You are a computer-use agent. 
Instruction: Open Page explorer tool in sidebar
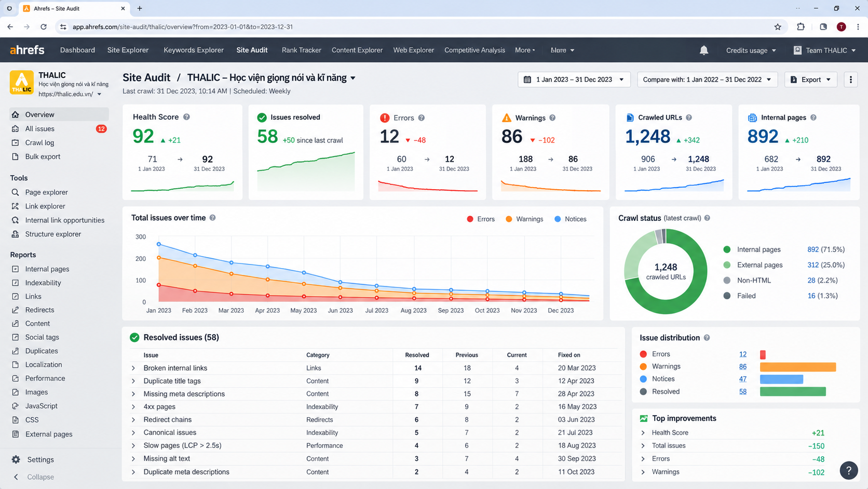[46, 192]
